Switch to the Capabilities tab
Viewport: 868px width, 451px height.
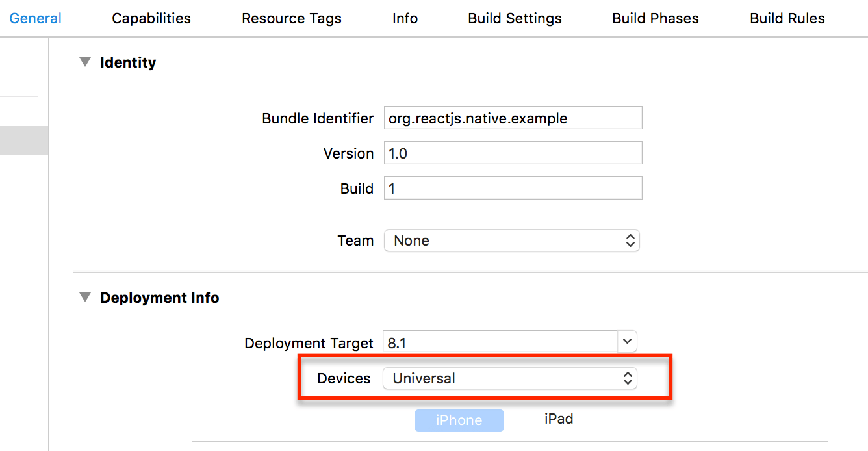click(x=151, y=18)
